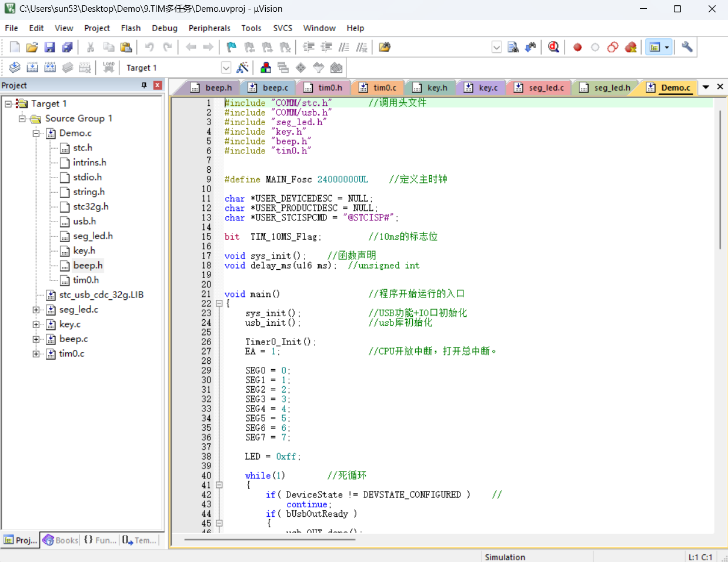Translate the current file with the translate icon
Viewport: 728px width, 562px height.
coord(15,68)
